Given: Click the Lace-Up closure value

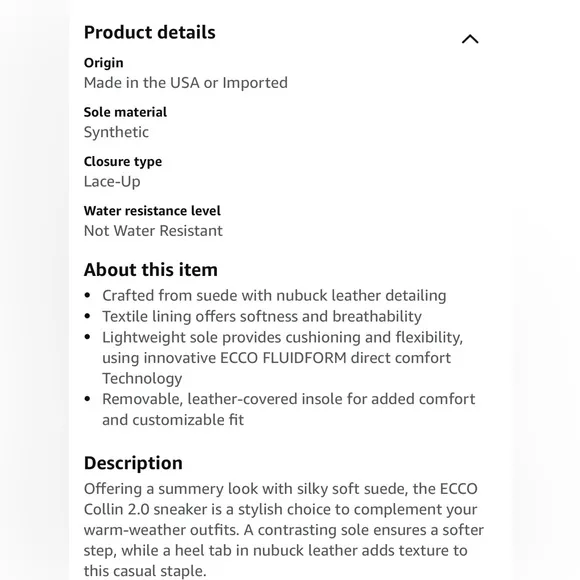Looking at the screenshot, I should tap(112, 182).
